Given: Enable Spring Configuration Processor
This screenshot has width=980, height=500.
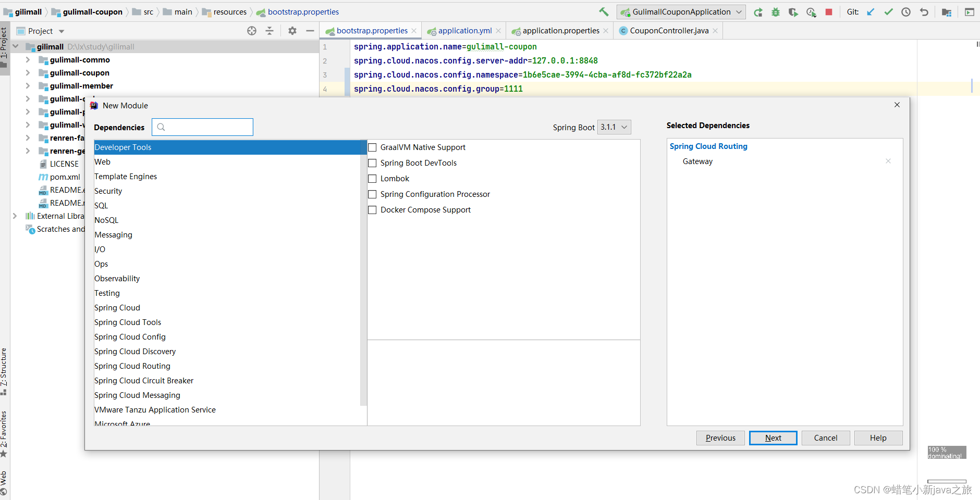Looking at the screenshot, I should pos(372,194).
